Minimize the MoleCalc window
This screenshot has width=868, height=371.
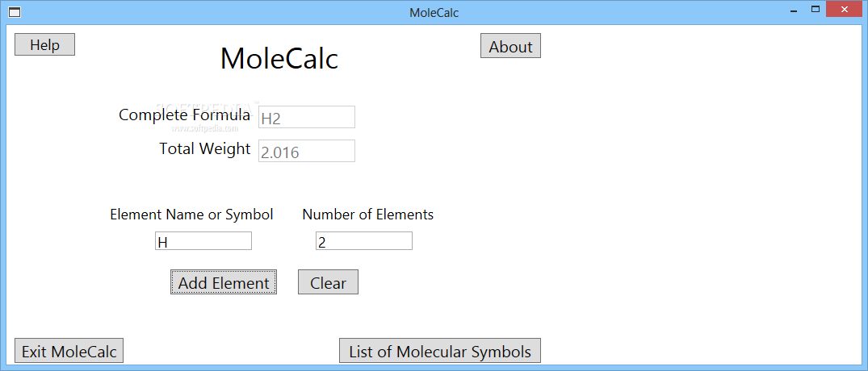793,10
